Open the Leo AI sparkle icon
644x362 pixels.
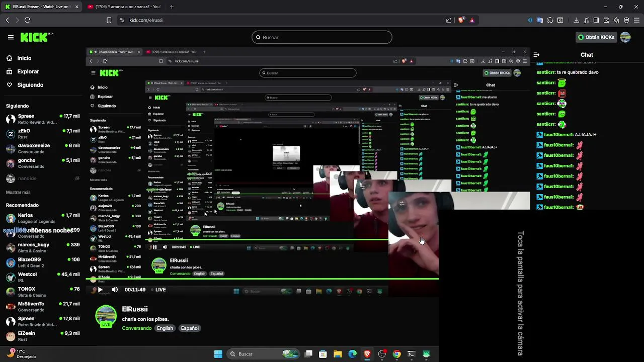tap(616, 20)
